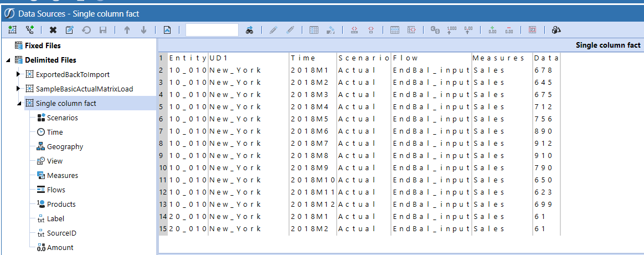Click the red brackets over small box icon
The image size is (644, 255).
click(x=371, y=29)
